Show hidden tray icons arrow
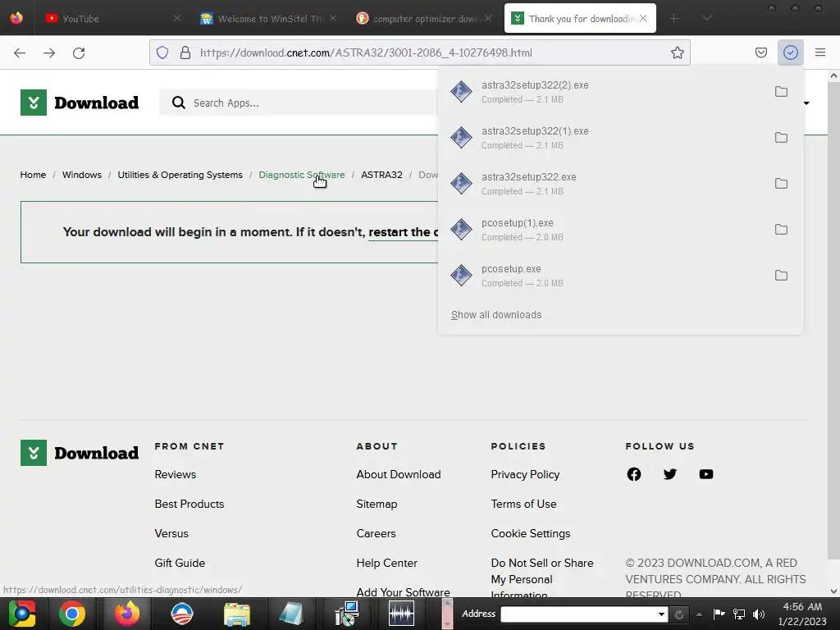Viewport: 840px width, 630px height. pyautogui.click(x=699, y=614)
